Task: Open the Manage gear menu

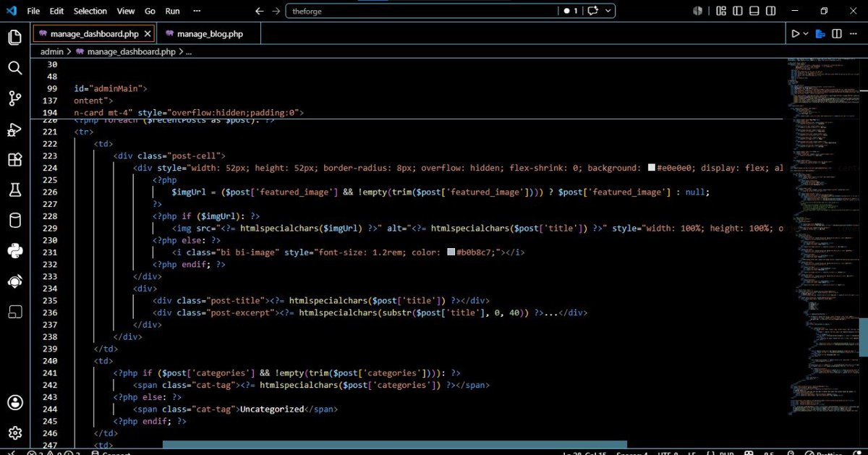Action: pyautogui.click(x=14, y=433)
